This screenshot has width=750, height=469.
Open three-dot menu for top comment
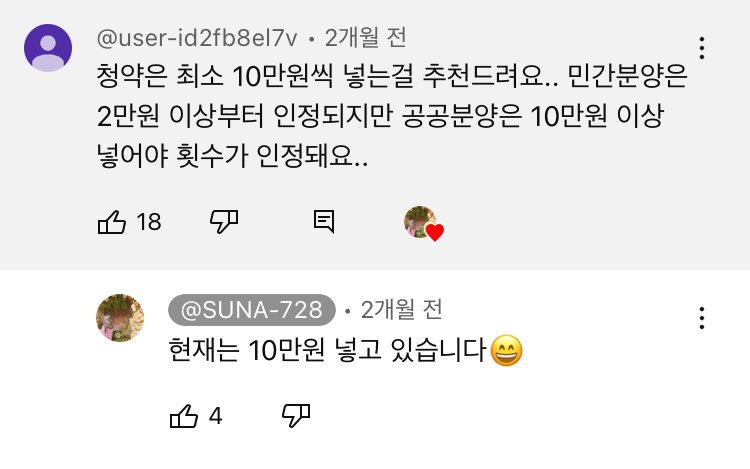(x=703, y=48)
